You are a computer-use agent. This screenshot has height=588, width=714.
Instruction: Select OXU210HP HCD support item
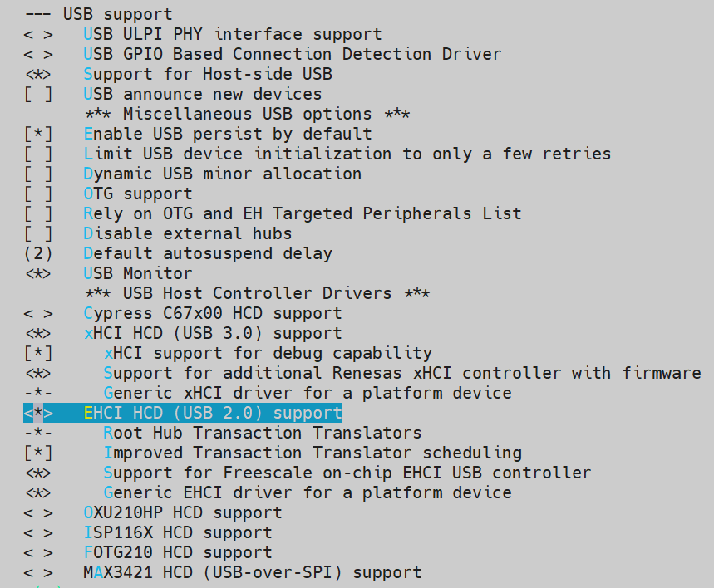(153, 513)
